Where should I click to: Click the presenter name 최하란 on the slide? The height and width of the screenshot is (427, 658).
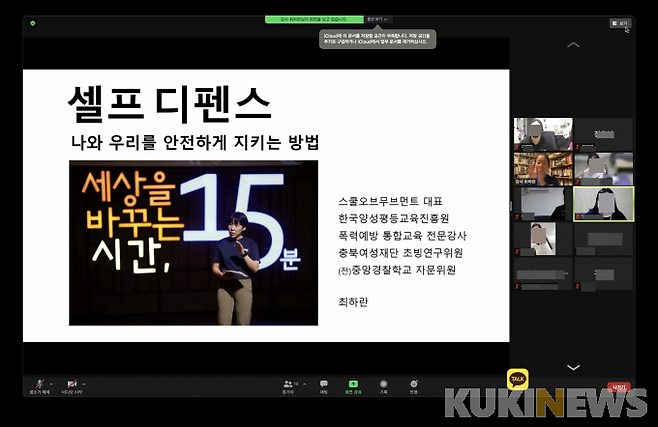pos(353,302)
